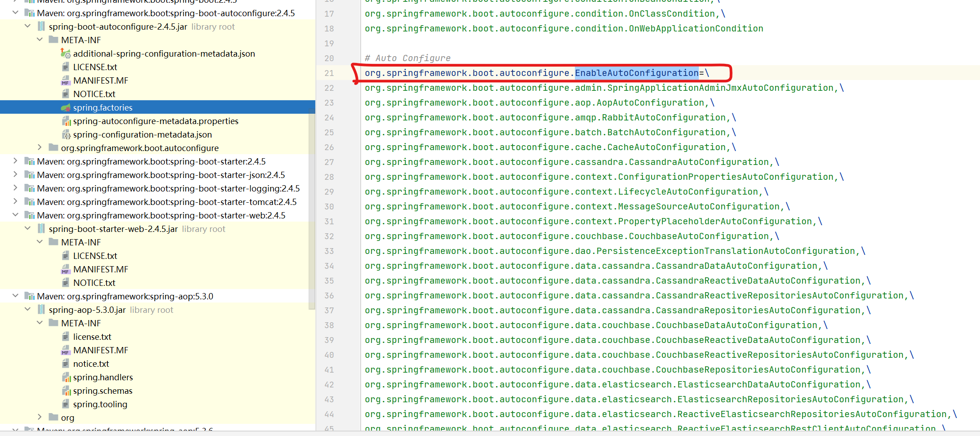The width and height of the screenshot is (980, 436).
Task: Click LifecycleAutoConfiguration entry on line 29
Action: pos(688,191)
